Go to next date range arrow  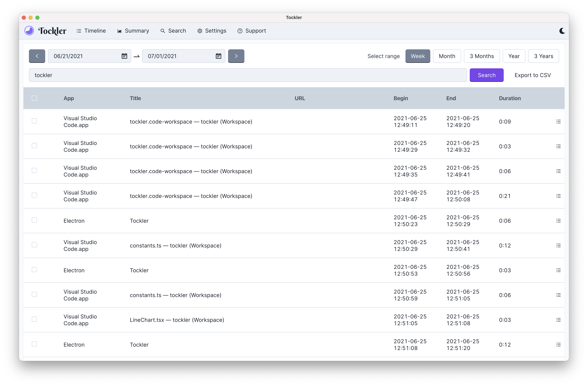click(x=236, y=56)
